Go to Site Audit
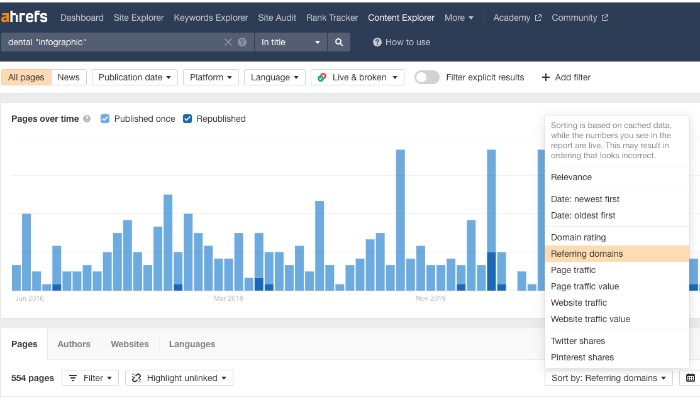This screenshot has width=700, height=398. point(277,18)
